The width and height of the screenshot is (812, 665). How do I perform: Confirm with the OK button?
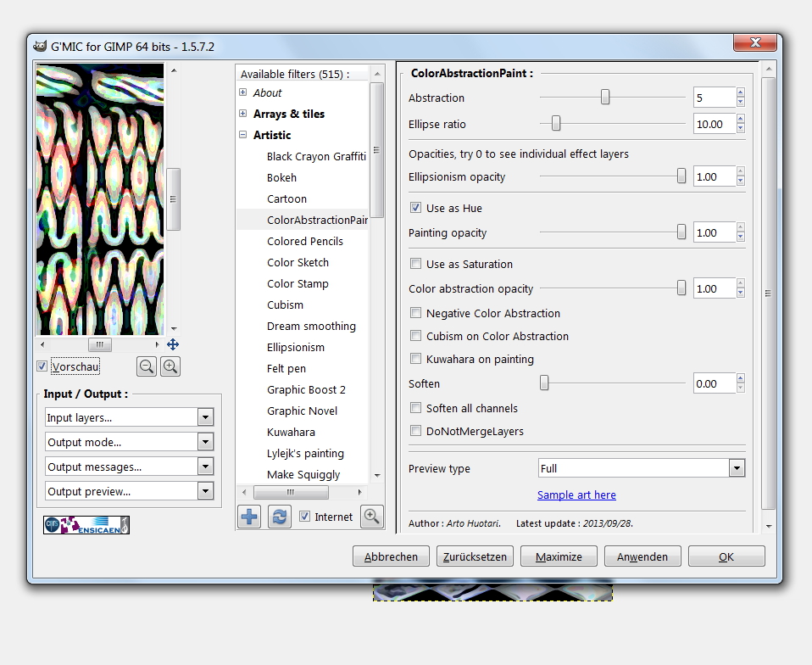point(726,556)
